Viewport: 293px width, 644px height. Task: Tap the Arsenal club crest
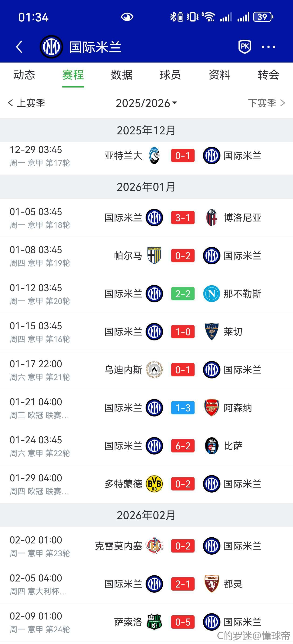tap(212, 408)
